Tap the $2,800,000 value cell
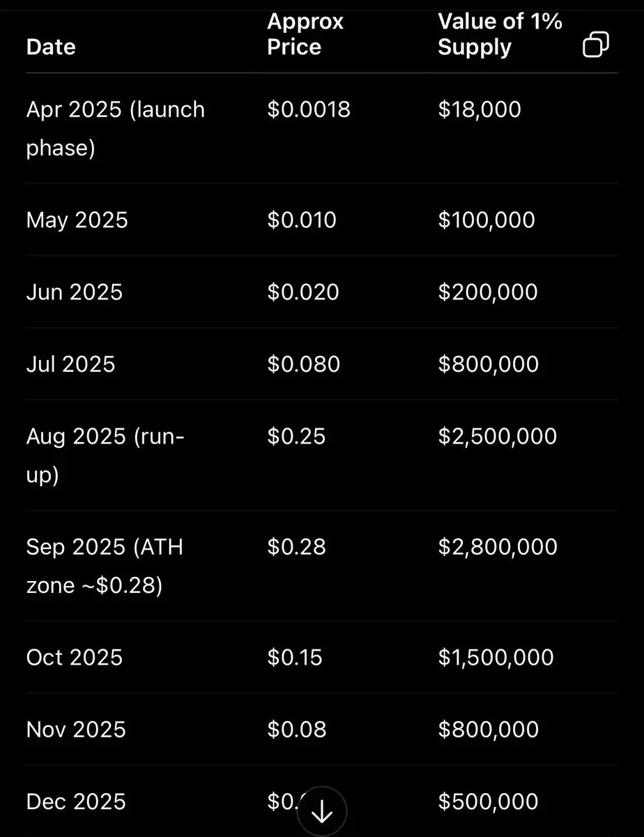Screen dimensions: 644x837 498,546
